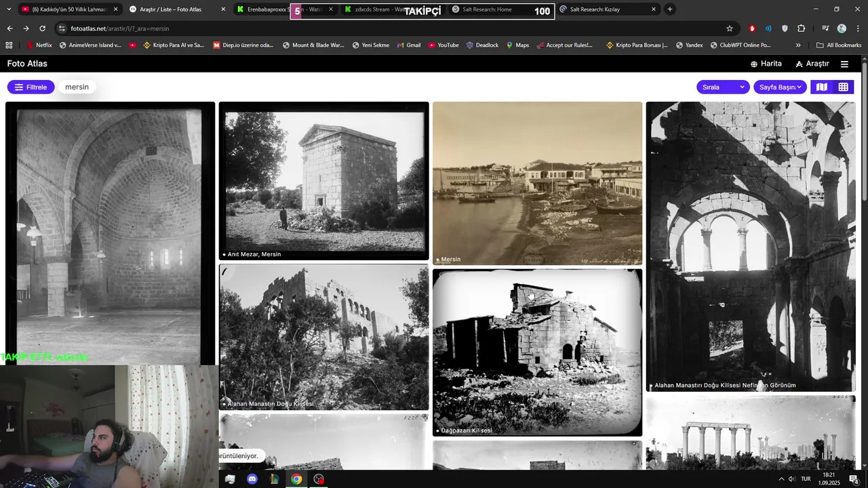Open the grey shield extension
The height and width of the screenshot is (488, 868).
[785, 28]
